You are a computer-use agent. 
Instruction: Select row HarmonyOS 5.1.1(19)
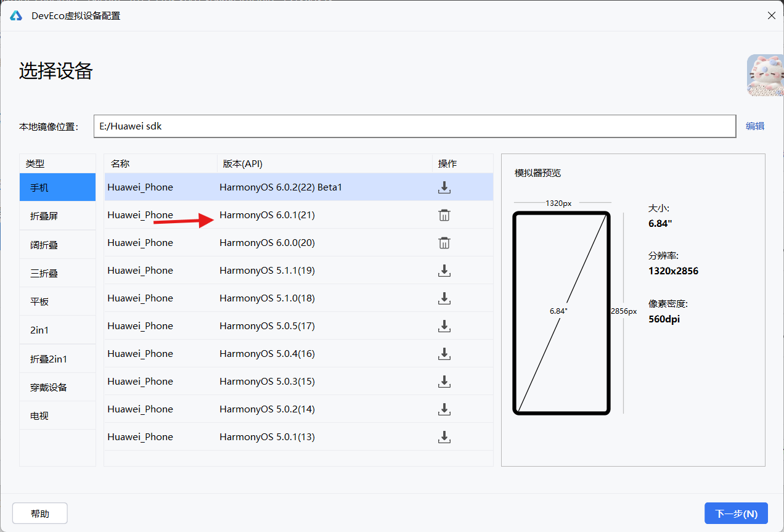click(298, 270)
